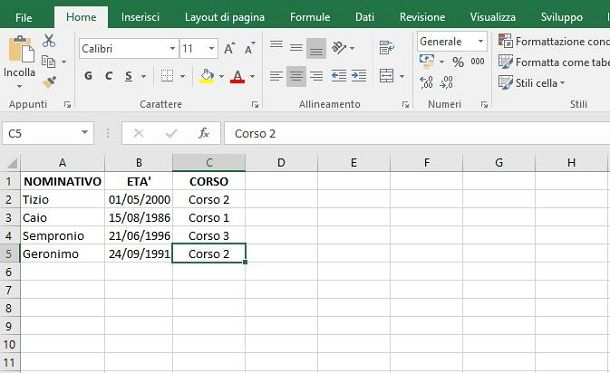610x373 pixels.
Task: Toggle center horizontal alignment
Action: 296,76
